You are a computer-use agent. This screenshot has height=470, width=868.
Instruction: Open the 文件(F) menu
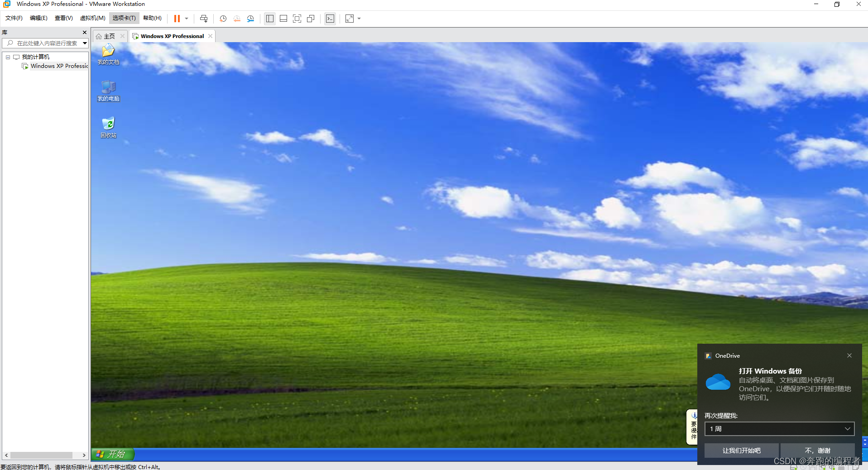[x=14, y=18]
